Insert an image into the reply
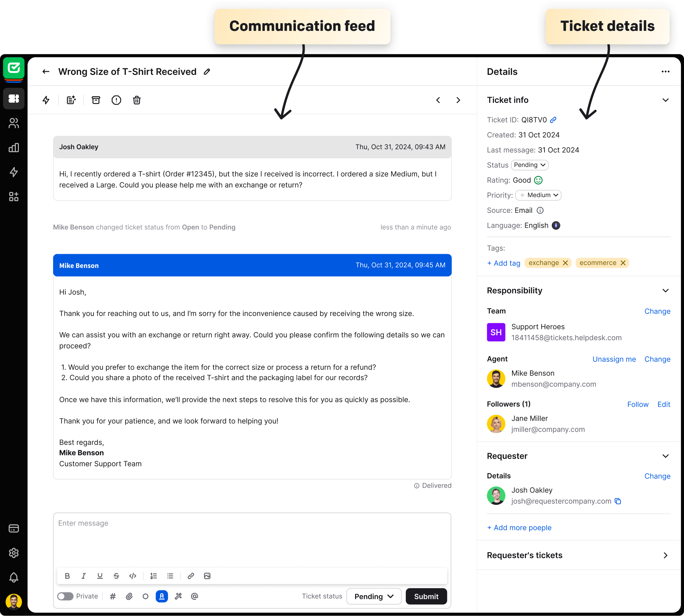This screenshot has width=684, height=616. pyautogui.click(x=207, y=576)
